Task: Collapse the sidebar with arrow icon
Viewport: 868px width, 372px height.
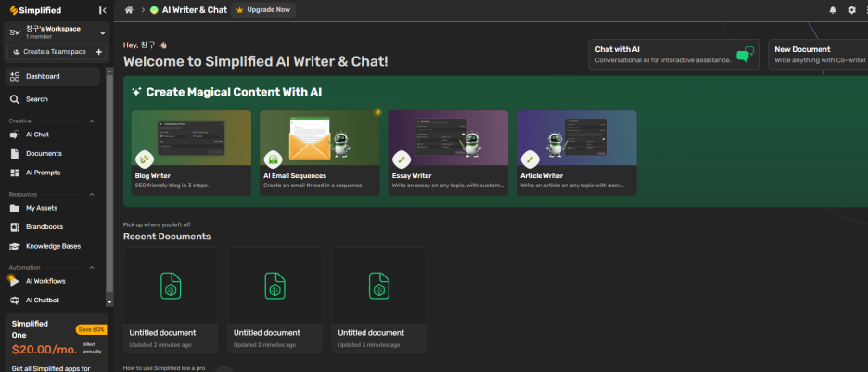Action: pos(102,10)
